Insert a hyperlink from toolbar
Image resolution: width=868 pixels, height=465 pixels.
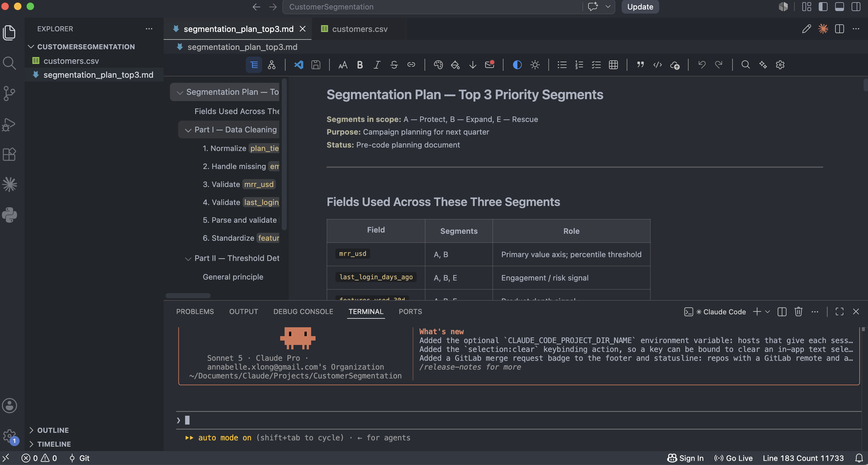[x=411, y=65]
